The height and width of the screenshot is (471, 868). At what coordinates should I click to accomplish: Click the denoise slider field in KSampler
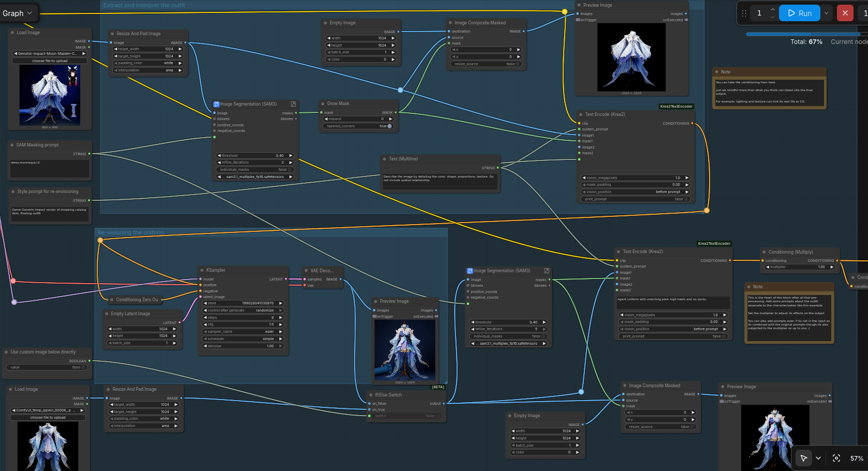click(243, 346)
